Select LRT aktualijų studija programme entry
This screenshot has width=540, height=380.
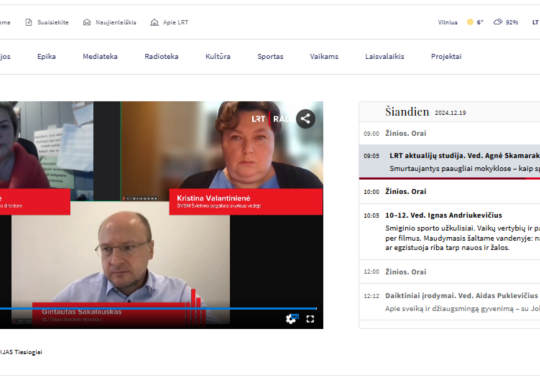click(x=449, y=162)
